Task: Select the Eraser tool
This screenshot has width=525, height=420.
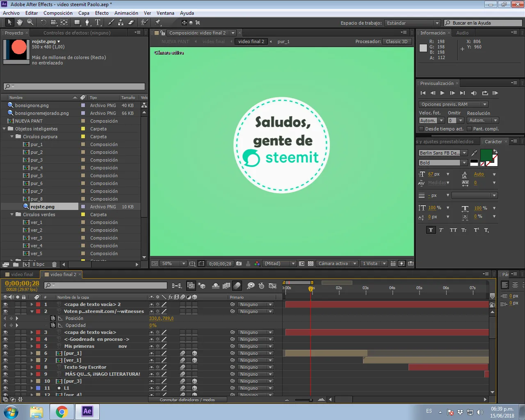Action: click(131, 22)
